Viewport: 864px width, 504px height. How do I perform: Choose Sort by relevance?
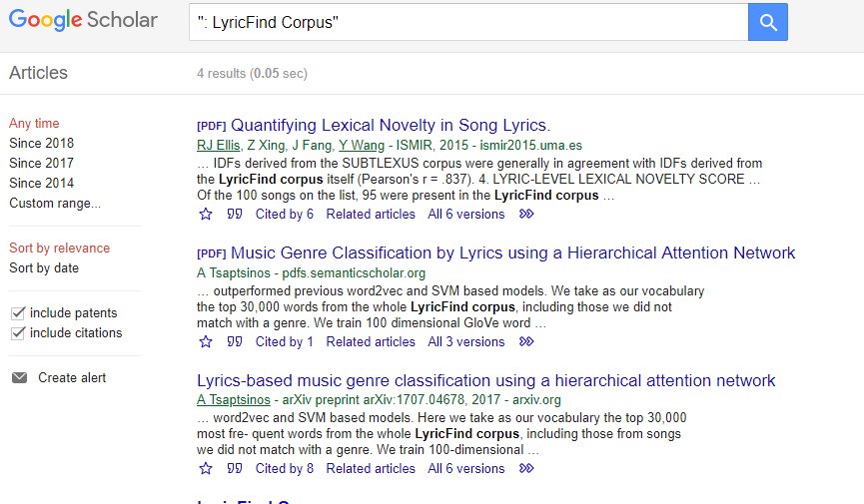pos(60,249)
